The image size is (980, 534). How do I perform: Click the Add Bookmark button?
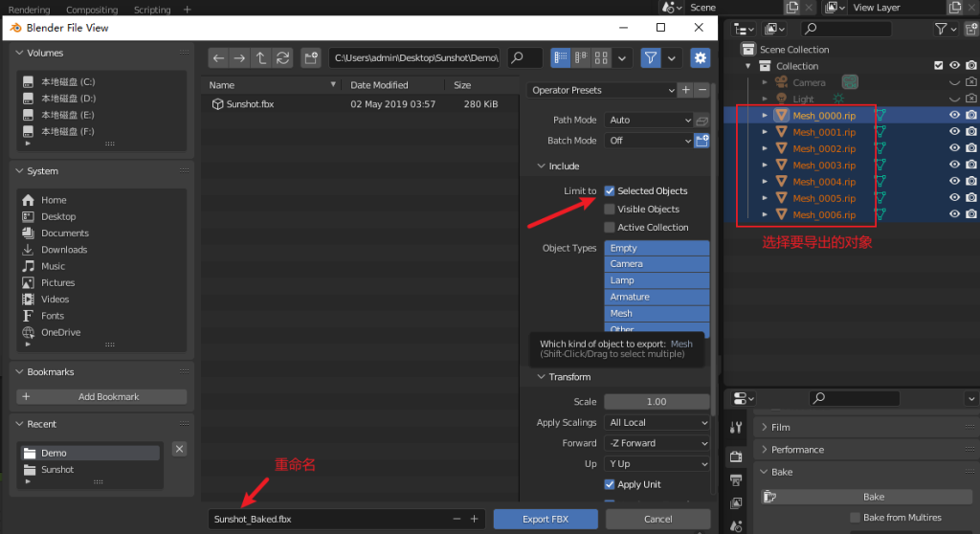[x=101, y=396]
